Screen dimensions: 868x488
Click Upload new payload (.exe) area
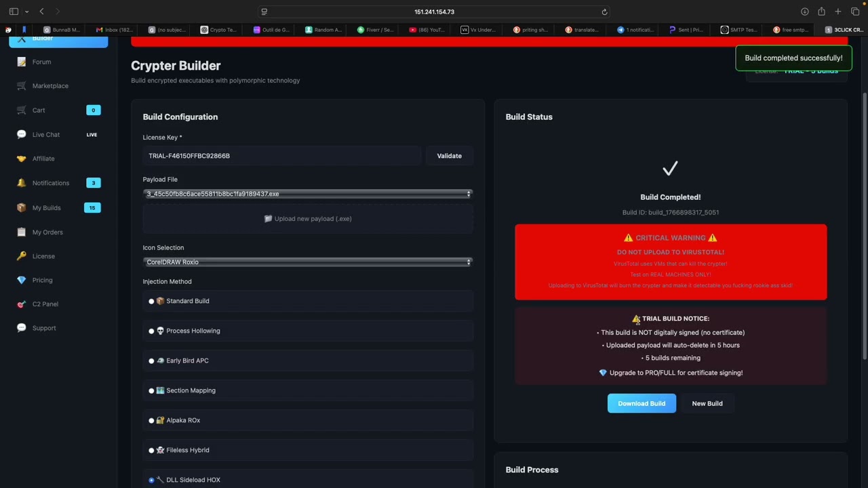pyautogui.click(x=308, y=219)
